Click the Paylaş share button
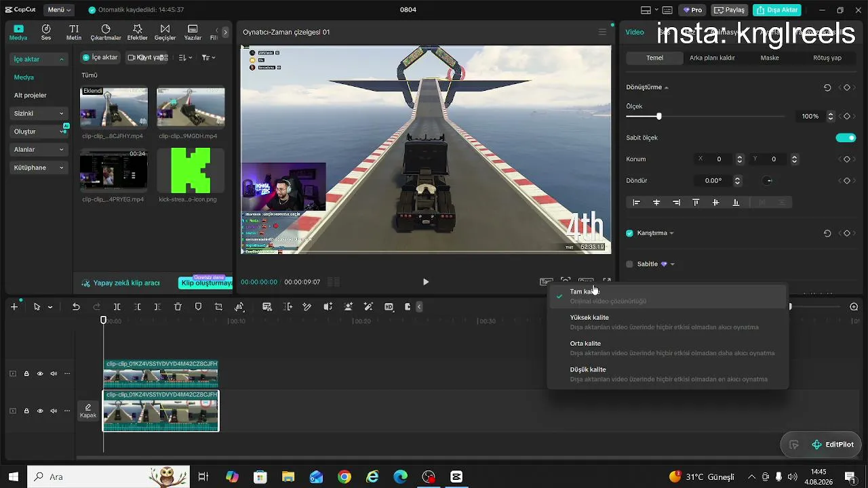 pos(730,10)
